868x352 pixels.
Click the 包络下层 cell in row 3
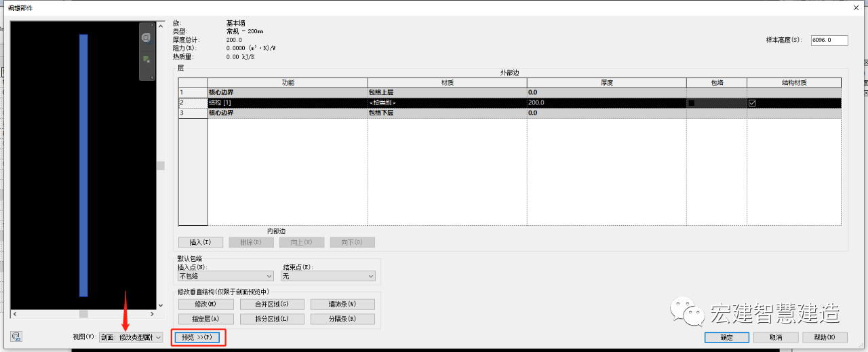tap(447, 113)
